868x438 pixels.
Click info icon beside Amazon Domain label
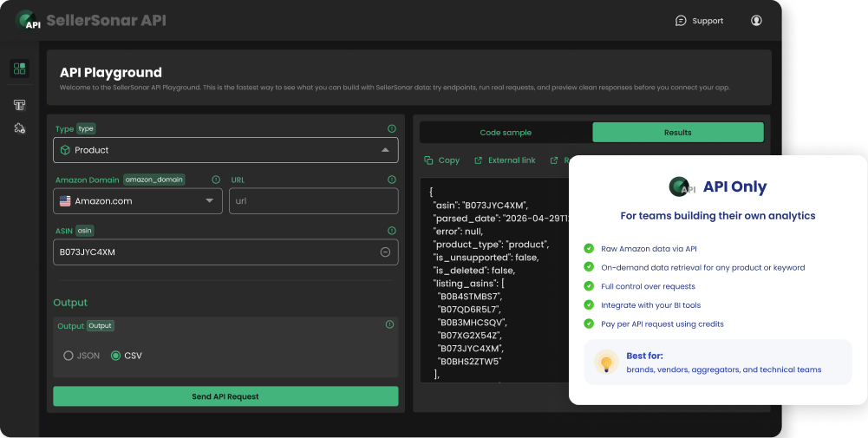216,180
